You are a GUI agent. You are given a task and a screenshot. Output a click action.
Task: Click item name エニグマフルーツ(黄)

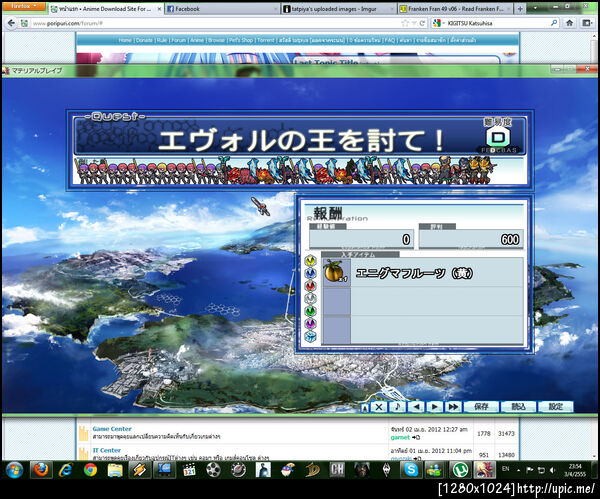tap(414, 273)
